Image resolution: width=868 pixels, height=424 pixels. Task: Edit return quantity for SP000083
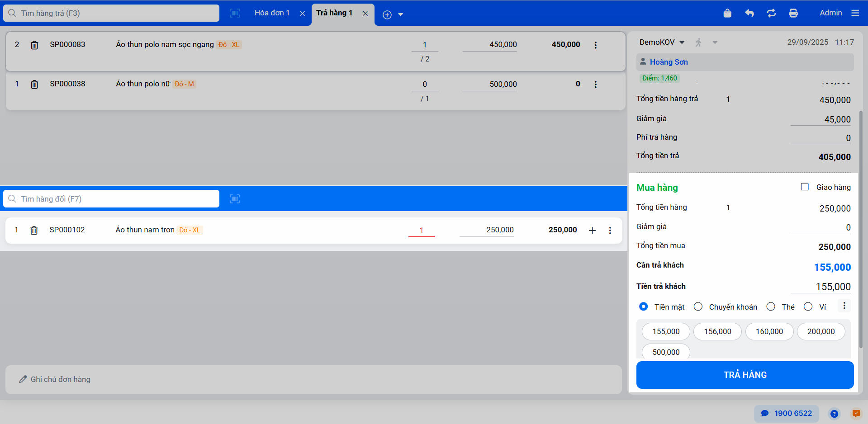[x=425, y=45]
